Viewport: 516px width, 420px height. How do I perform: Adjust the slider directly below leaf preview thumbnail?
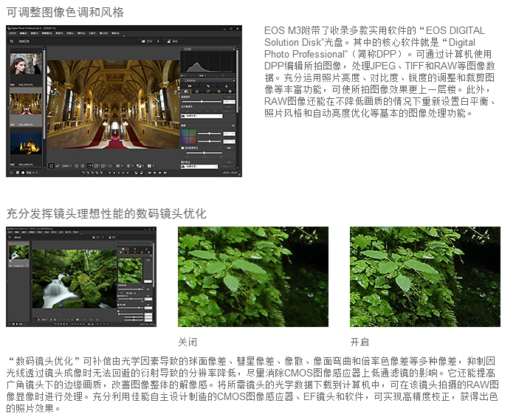click(131, 289)
